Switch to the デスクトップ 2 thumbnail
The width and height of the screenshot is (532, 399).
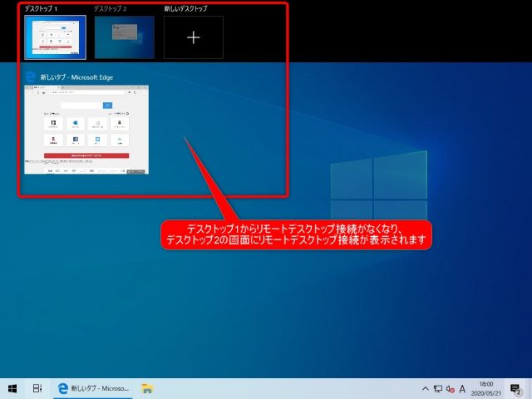(124, 37)
